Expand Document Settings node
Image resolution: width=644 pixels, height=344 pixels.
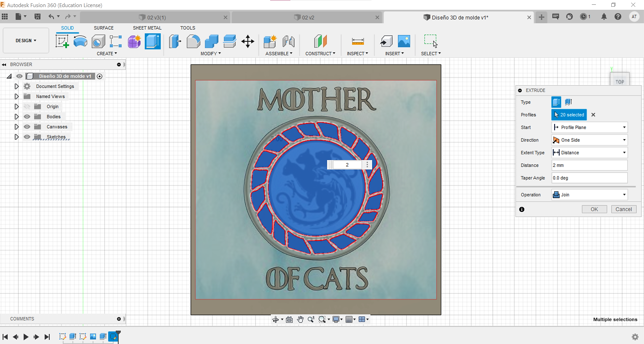coord(16,86)
